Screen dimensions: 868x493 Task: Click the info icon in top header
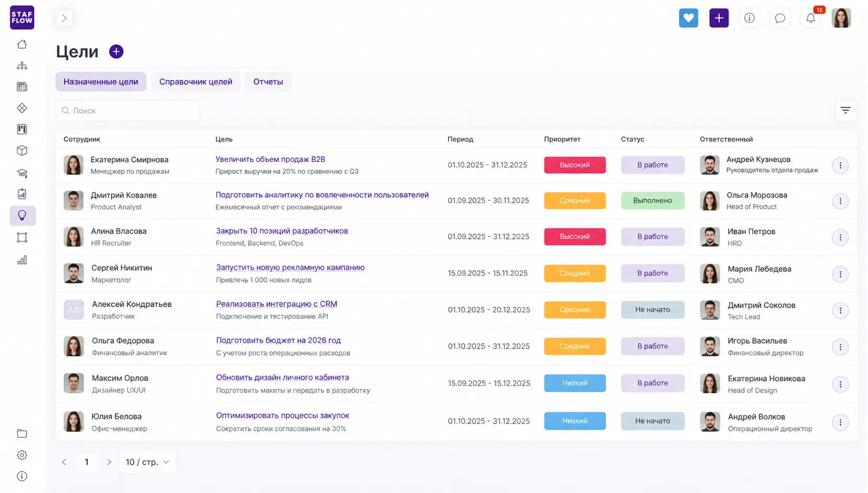(x=750, y=18)
